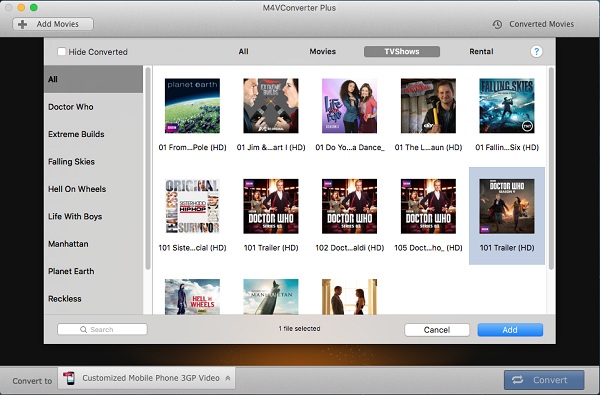Select Doctor Who in the sidebar
This screenshot has height=395, width=600.
(93, 107)
